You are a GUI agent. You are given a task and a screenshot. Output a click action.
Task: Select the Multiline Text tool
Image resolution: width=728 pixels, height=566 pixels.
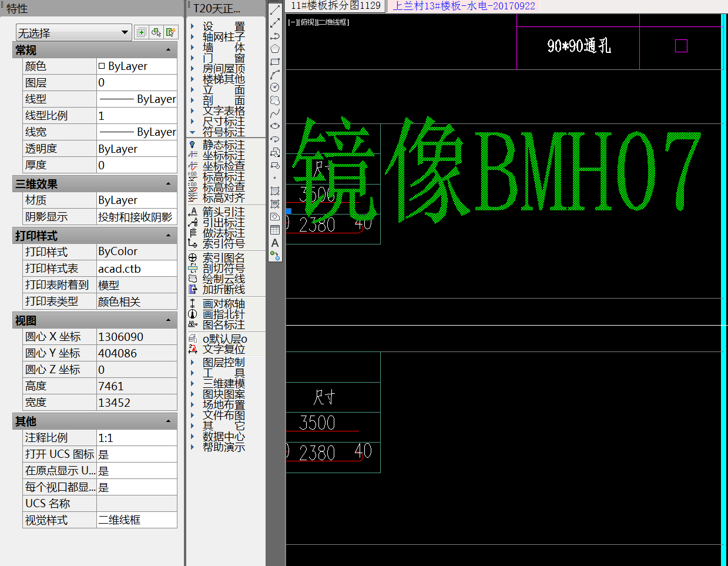coord(275,243)
